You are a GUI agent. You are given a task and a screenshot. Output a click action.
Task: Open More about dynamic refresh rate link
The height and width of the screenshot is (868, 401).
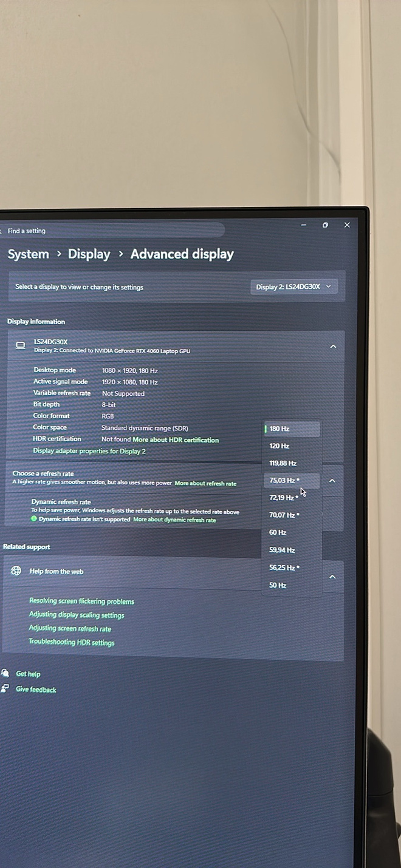(174, 520)
